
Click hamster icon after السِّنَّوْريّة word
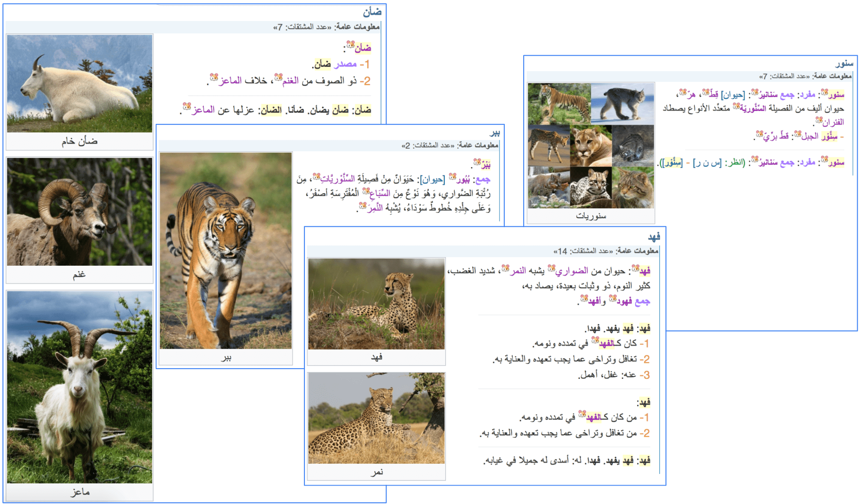(736, 105)
